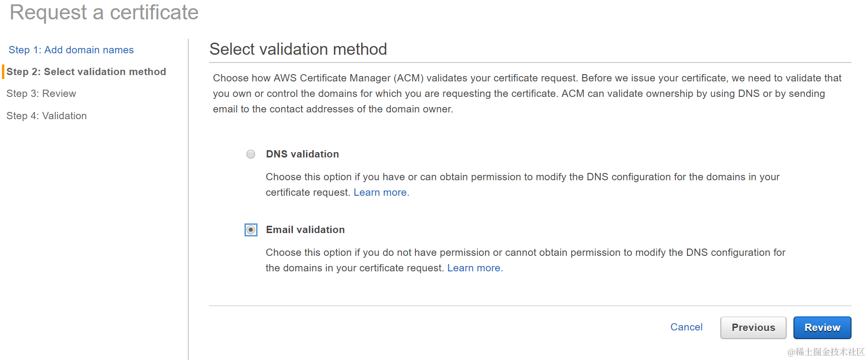Select the DNS validation radio button

[x=251, y=154]
